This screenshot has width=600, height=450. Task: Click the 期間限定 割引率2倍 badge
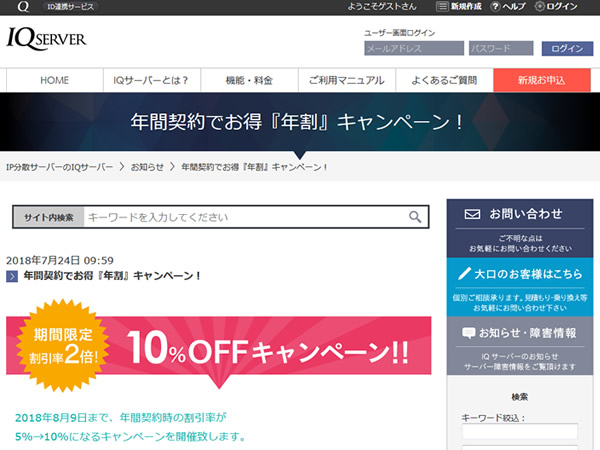coord(62,346)
